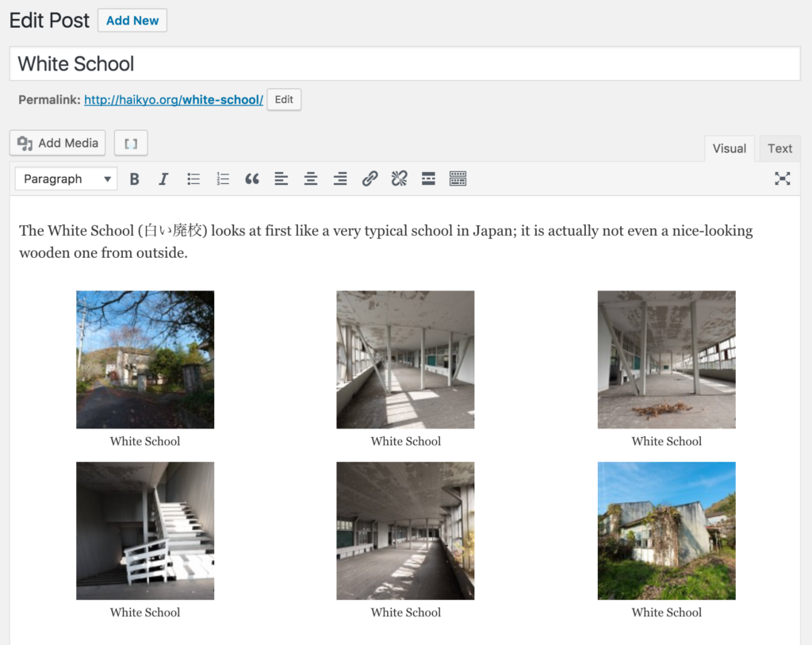Switch to the Text editor tab
The image size is (812, 645).
[780, 148]
